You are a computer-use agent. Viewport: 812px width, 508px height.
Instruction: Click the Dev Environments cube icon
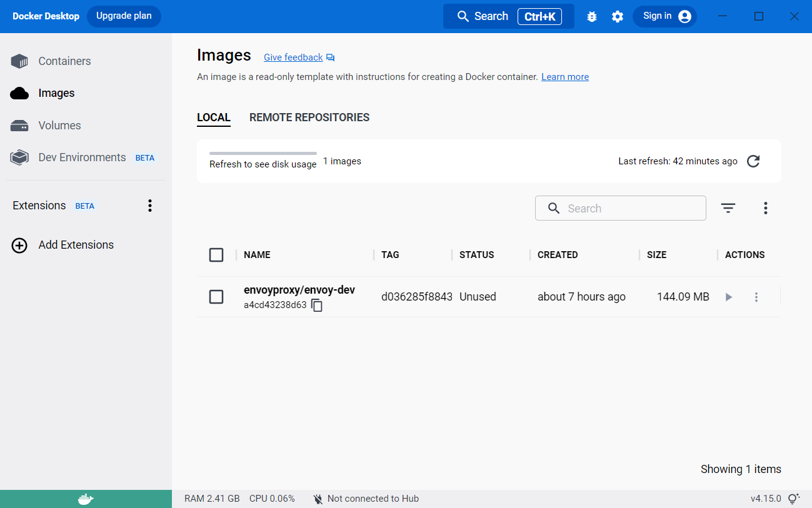click(19, 157)
